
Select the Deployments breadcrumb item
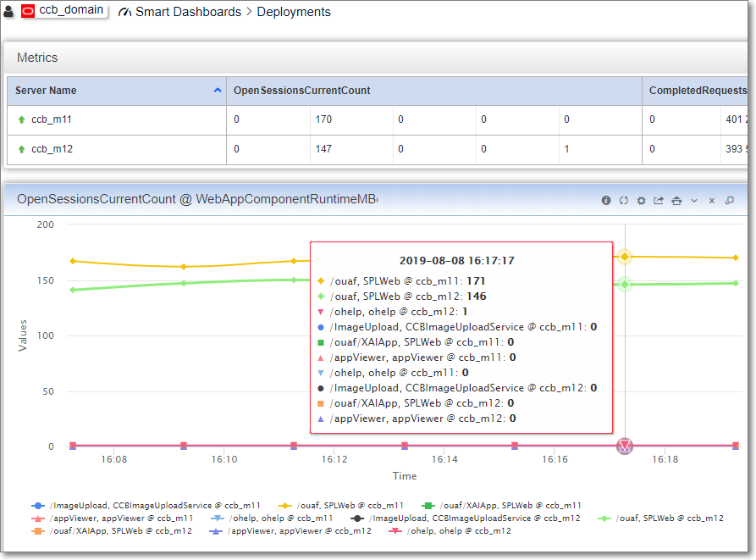coord(294,12)
